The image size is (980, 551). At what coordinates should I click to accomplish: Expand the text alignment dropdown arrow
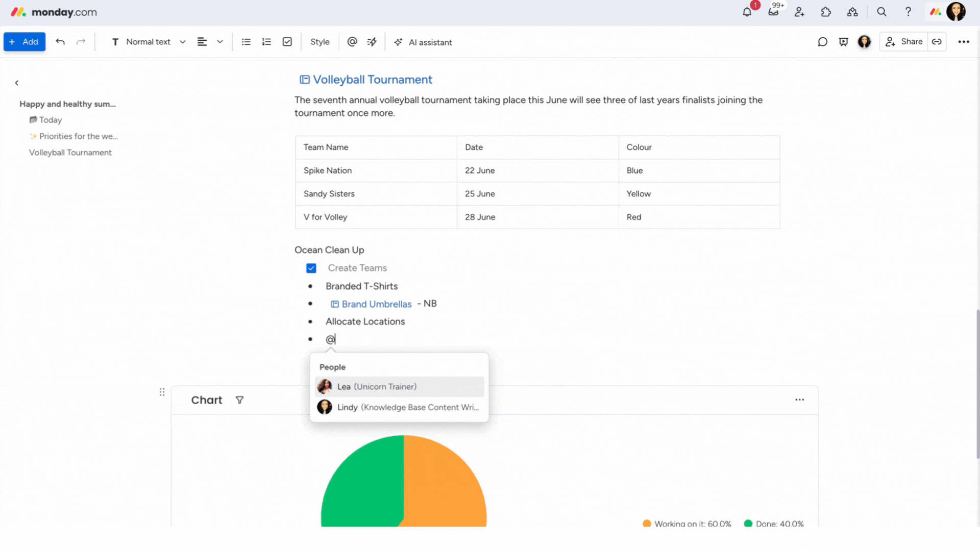point(220,42)
